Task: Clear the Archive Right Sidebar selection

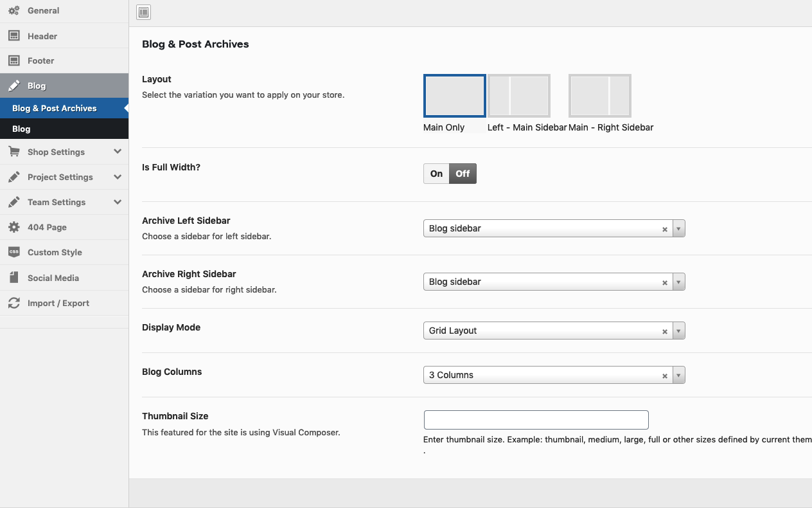Action: pos(665,283)
